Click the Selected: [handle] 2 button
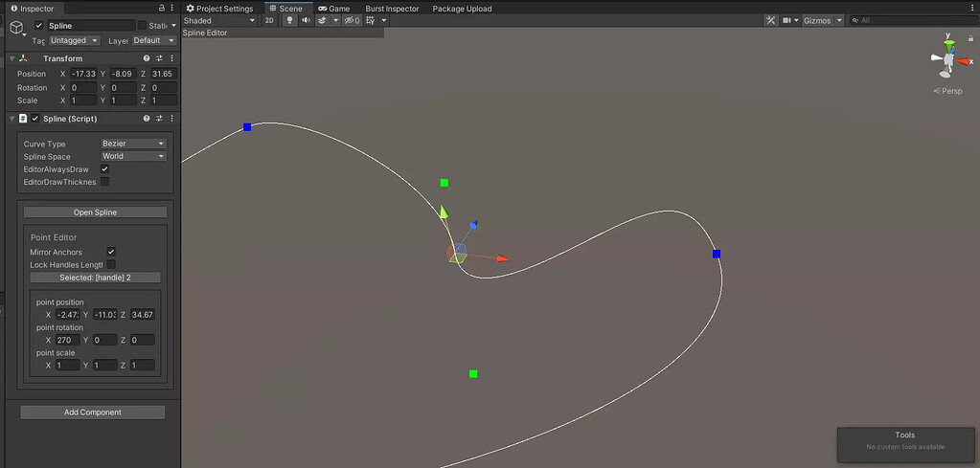Screen dimensions: 980x468 95,277
